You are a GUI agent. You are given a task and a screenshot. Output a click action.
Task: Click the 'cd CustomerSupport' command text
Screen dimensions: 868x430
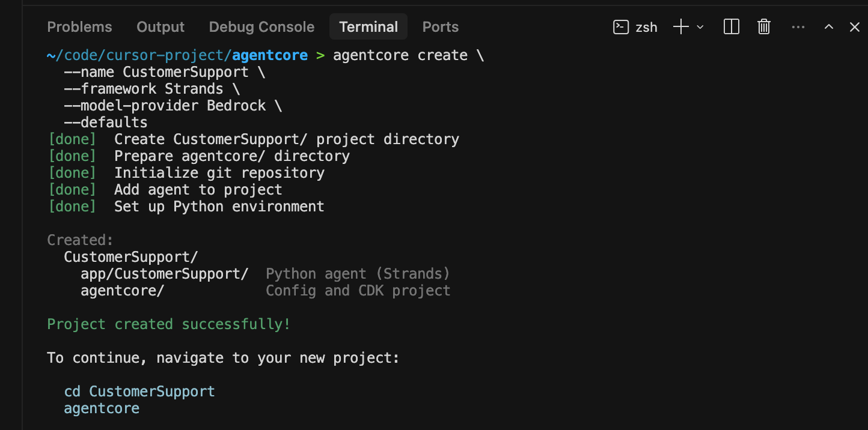[139, 392]
